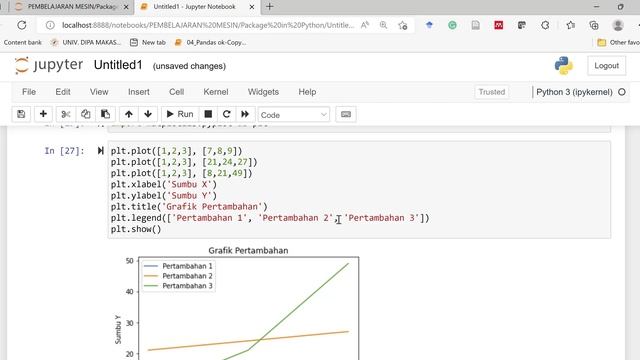
Task: Click the Pertambahan 3 legend entry in plot
Action: [x=178, y=286]
